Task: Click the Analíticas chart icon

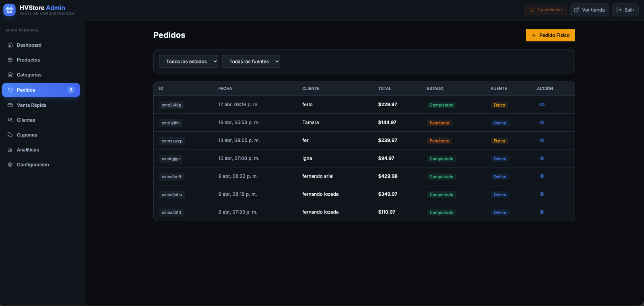Action: click(10, 150)
